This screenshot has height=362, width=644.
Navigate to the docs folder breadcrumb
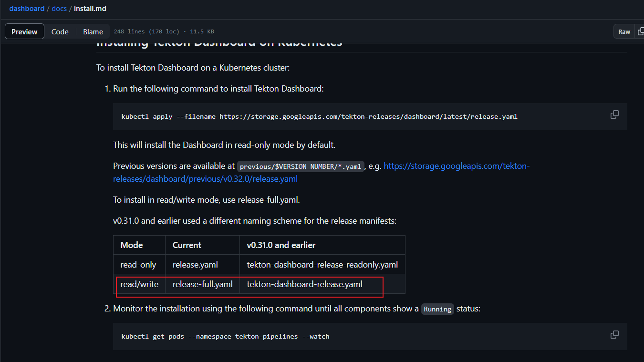pyautogui.click(x=59, y=9)
